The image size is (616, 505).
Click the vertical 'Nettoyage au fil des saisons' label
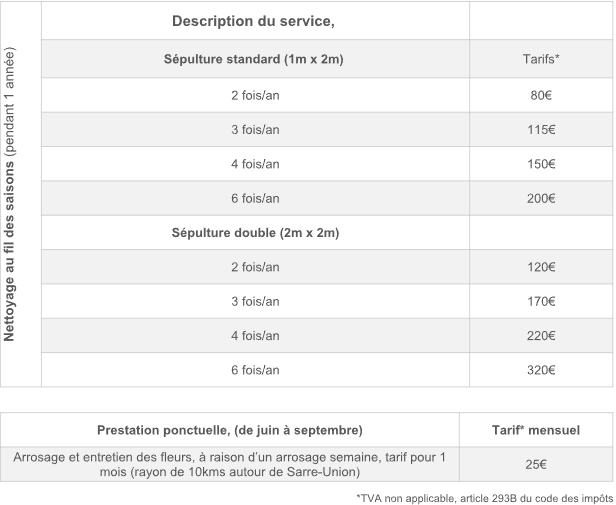21,195
